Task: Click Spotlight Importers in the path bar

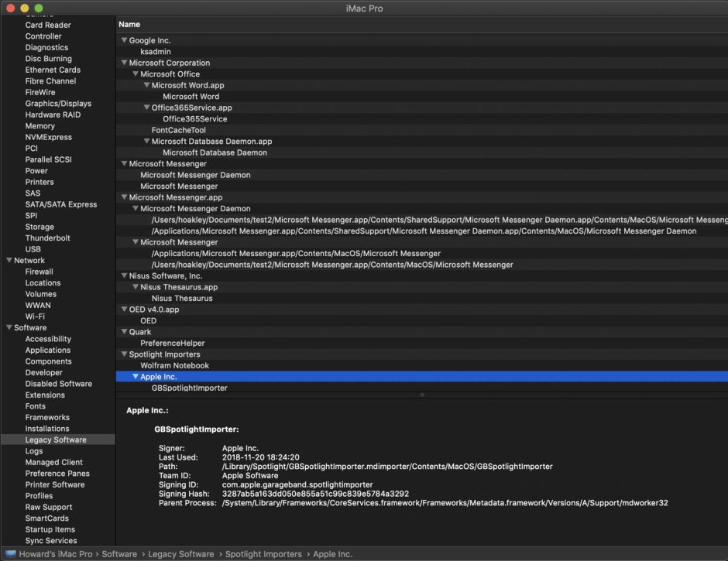Action: [x=265, y=554]
